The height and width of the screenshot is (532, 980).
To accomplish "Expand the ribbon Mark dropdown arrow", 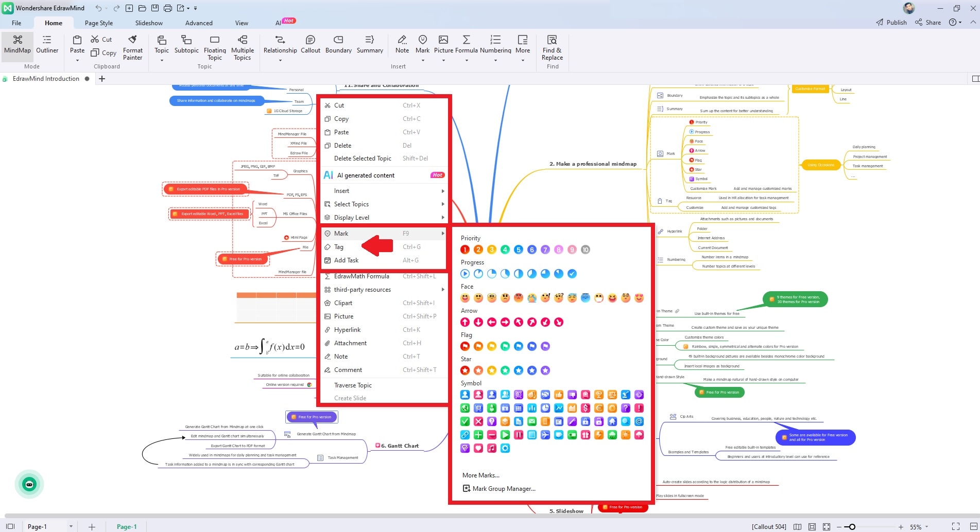I will click(x=422, y=60).
